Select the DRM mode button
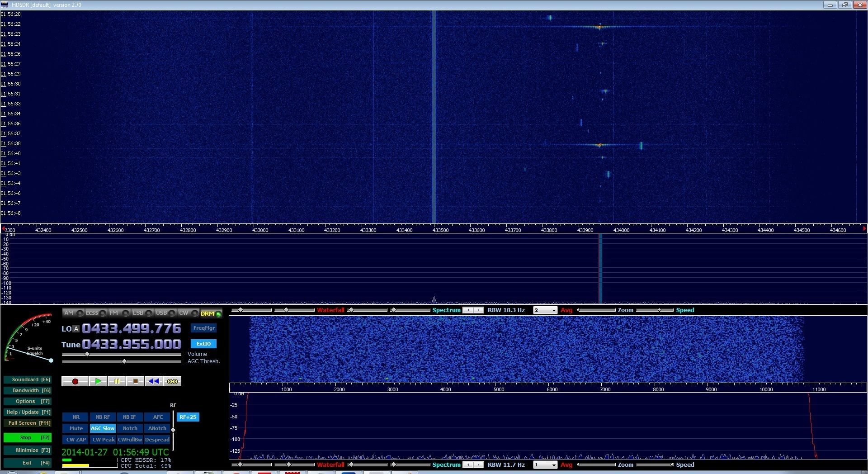The height and width of the screenshot is (474, 868). [x=211, y=313]
